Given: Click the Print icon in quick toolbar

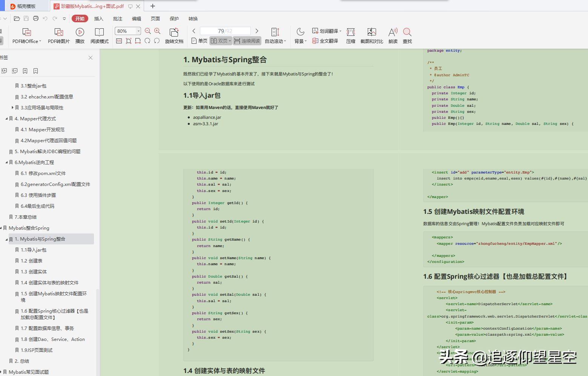Looking at the screenshot, I should point(36,18).
